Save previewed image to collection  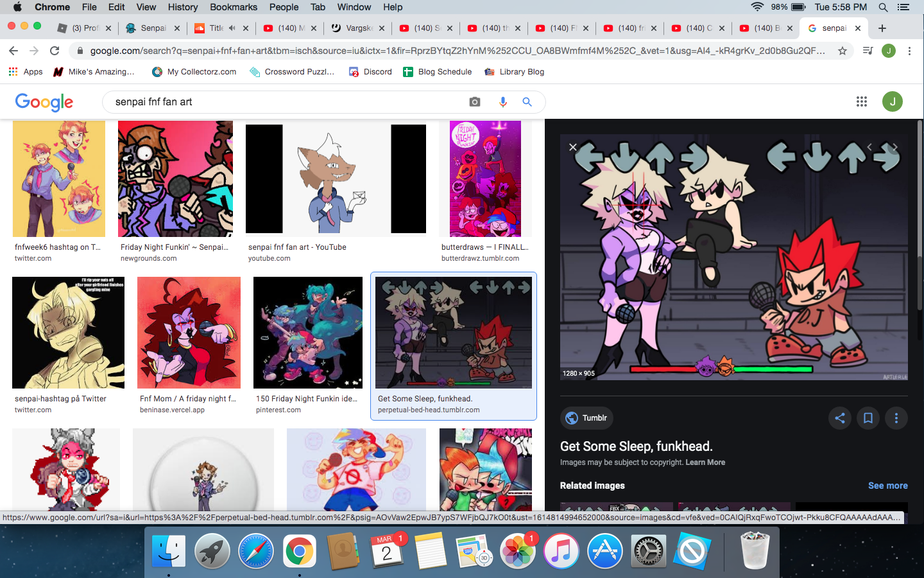[x=868, y=418]
